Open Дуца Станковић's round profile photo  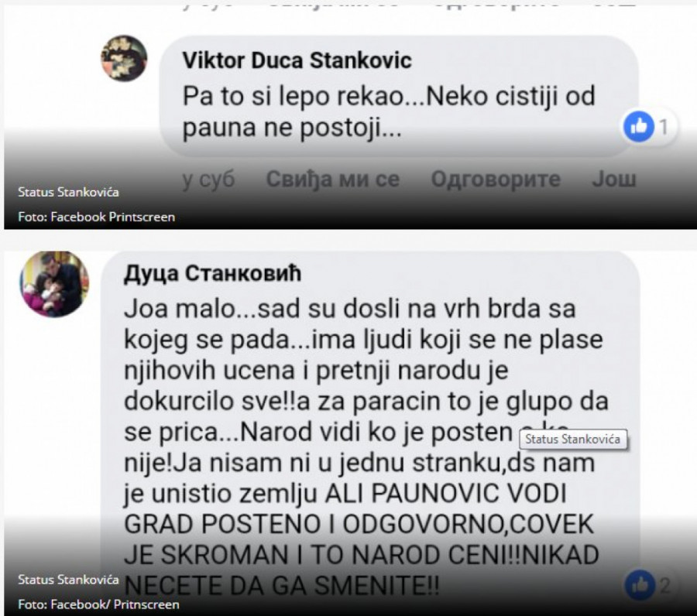click(54, 284)
